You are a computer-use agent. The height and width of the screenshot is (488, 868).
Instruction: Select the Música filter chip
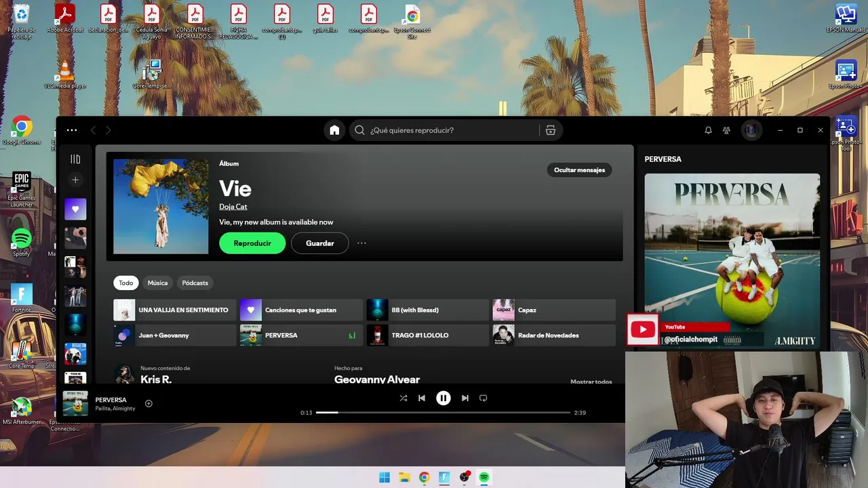coord(157,283)
